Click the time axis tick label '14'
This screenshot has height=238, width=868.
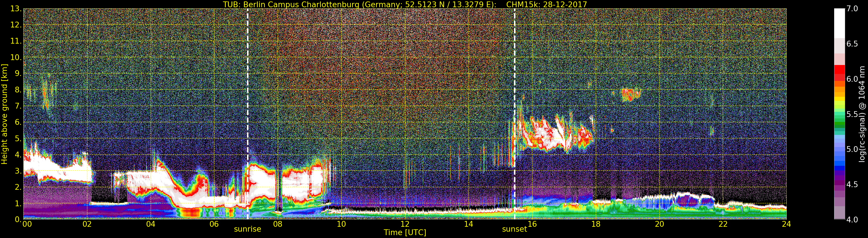click(469, 224)
